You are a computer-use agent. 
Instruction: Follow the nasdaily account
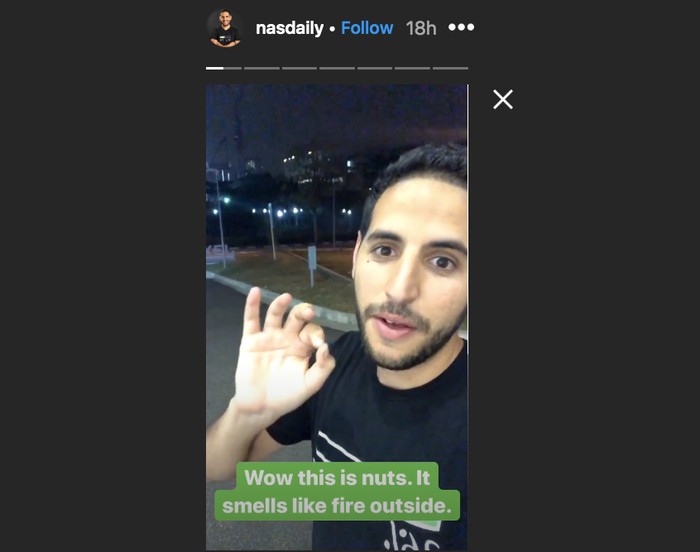pos(367,28)
